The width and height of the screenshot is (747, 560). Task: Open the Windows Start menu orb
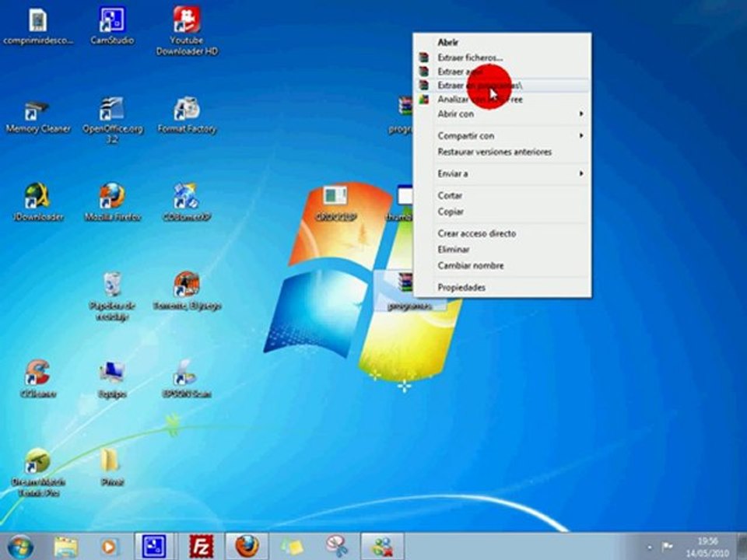pos(20,547)
